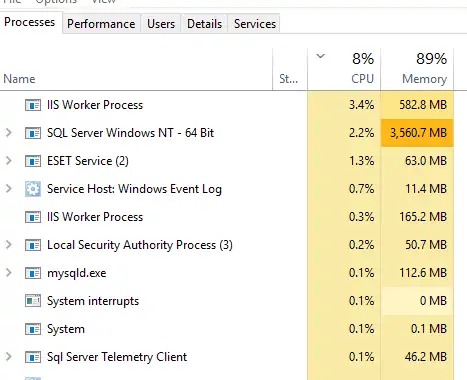Screen dimensions: 467x380
Task: Expand the ESET Service (2) group
Action: [x=9, y=161]
